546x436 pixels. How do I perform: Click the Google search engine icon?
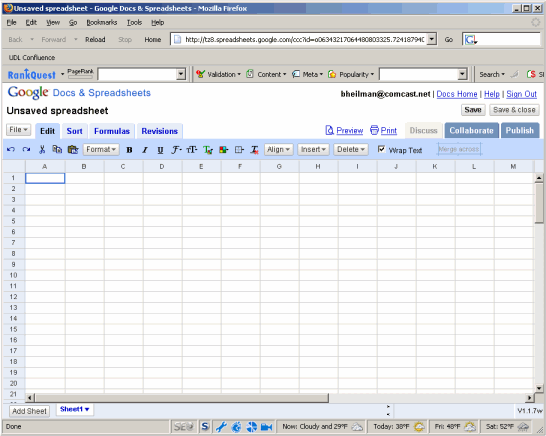point(470,39)
